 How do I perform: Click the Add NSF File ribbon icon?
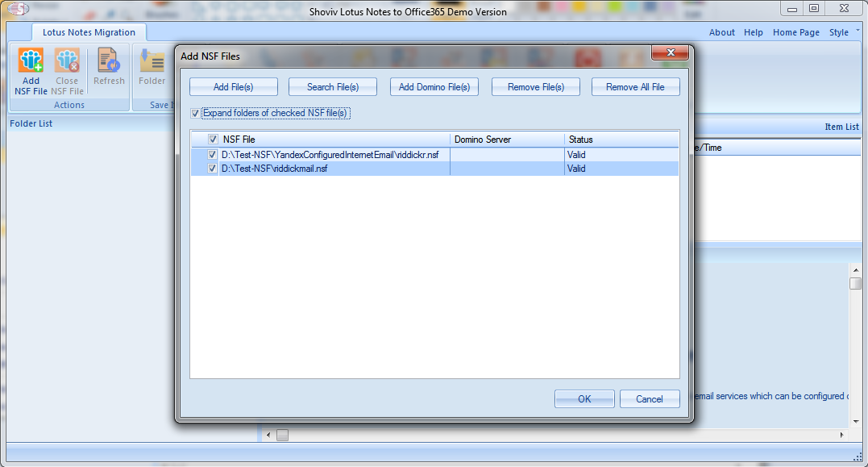pyautogui.click(x=31, y=72)
